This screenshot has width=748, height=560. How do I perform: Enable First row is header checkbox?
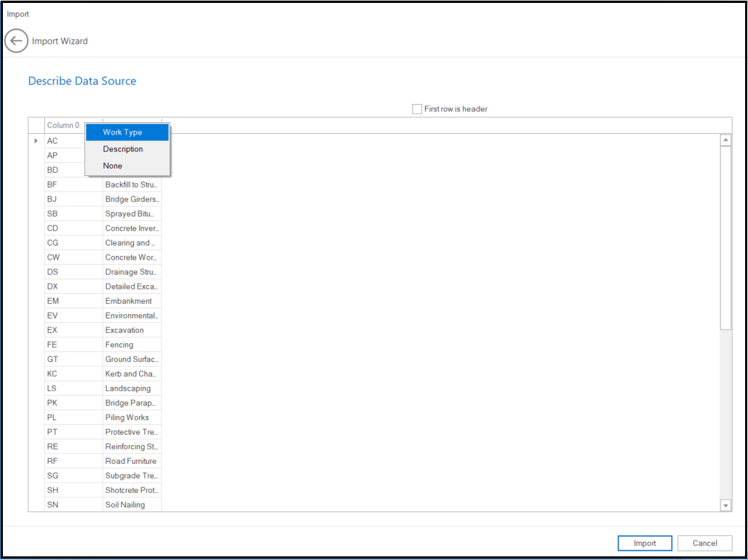(x=417, y=109)
